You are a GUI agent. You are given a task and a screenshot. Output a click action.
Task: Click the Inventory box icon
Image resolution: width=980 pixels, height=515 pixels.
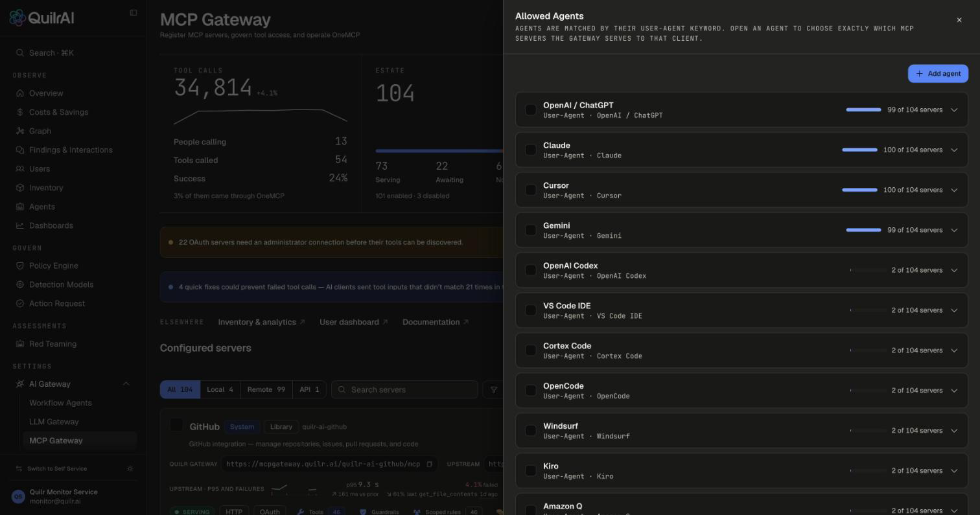pyautogui.click(x=20, y=188)
